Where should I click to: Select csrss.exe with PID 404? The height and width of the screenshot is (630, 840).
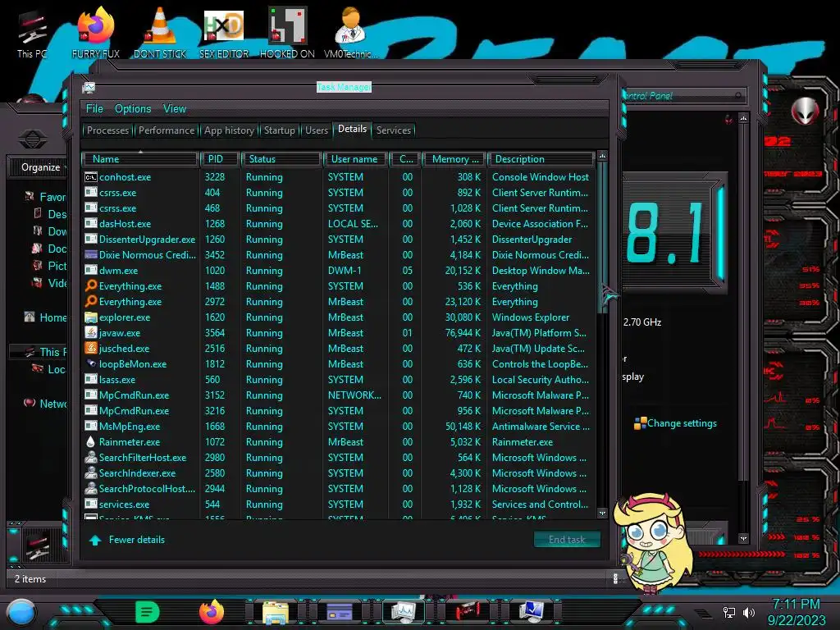point(338,192)
